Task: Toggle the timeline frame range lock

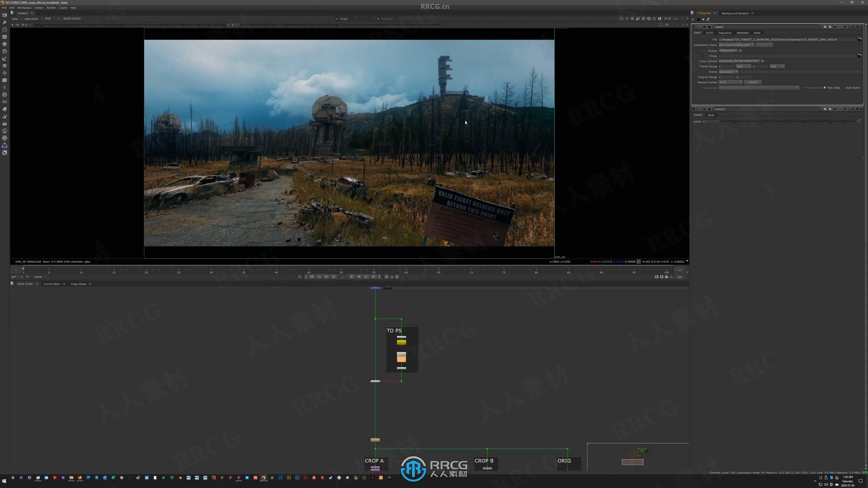Action: pyautogui.click(x=666, y=277)
